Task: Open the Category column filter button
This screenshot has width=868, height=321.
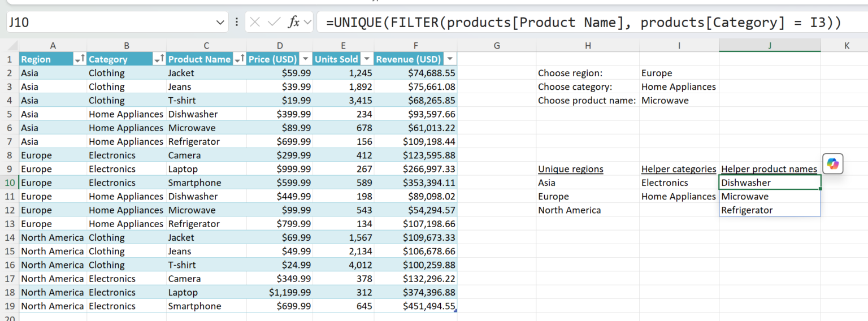Action: 159,59
